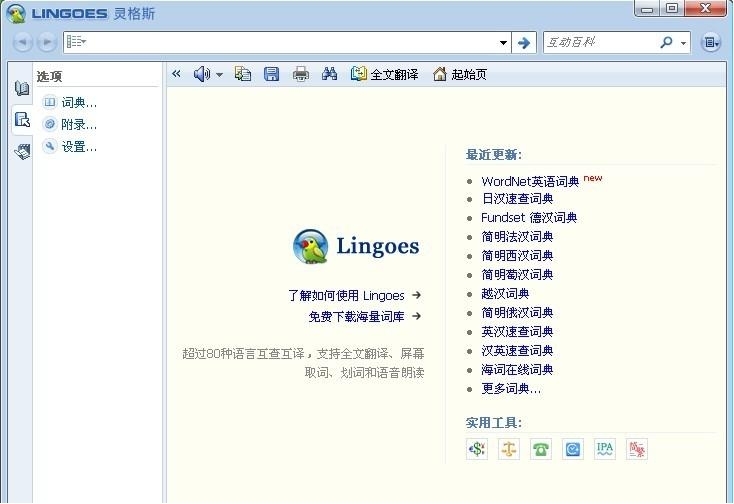The width and height of the screenshot is (734, 504).
Task: Collapse the side panel with double chevron
Action: pyautogui.click(x=176, y=73)
